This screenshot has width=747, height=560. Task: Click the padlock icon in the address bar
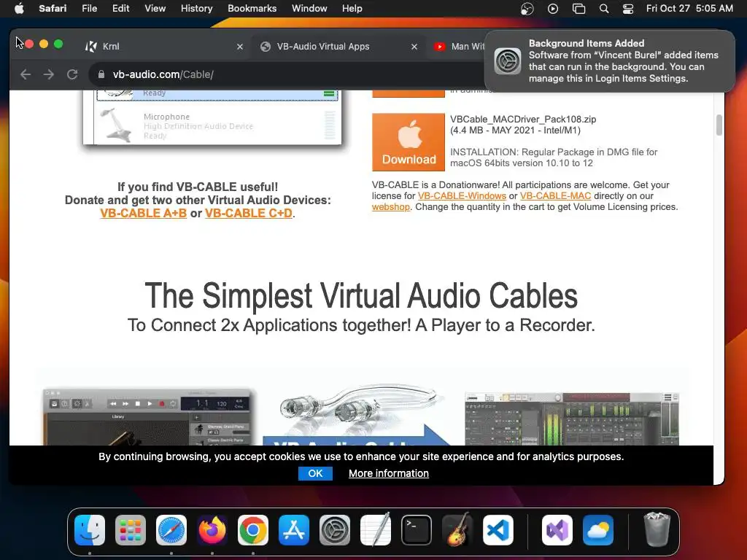(101, 74)
